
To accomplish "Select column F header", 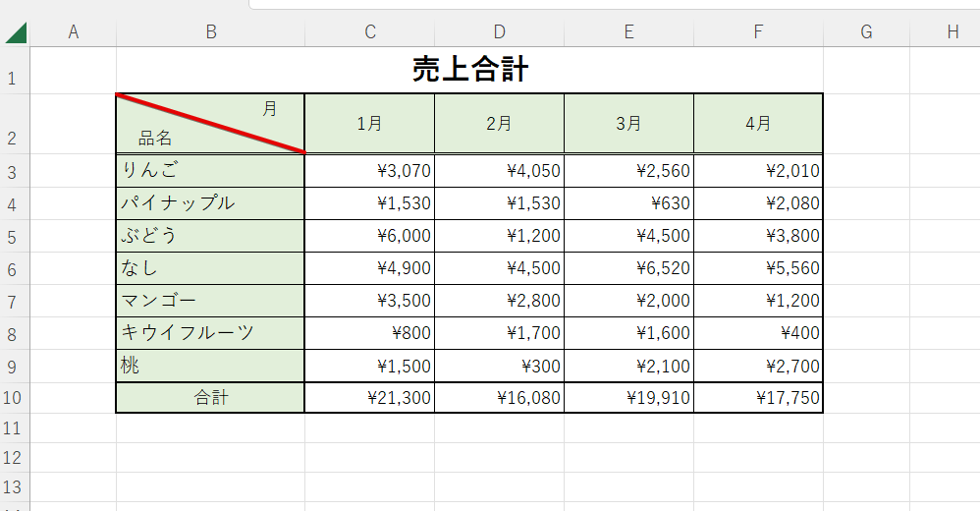I will (758, 31).
